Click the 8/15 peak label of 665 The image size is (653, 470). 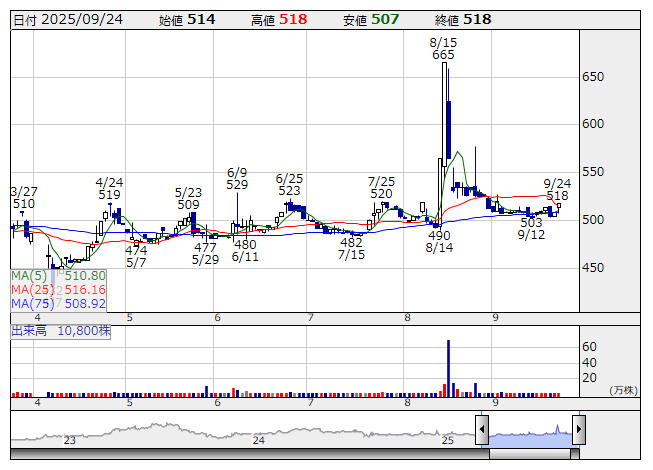(x=443, y=49)
